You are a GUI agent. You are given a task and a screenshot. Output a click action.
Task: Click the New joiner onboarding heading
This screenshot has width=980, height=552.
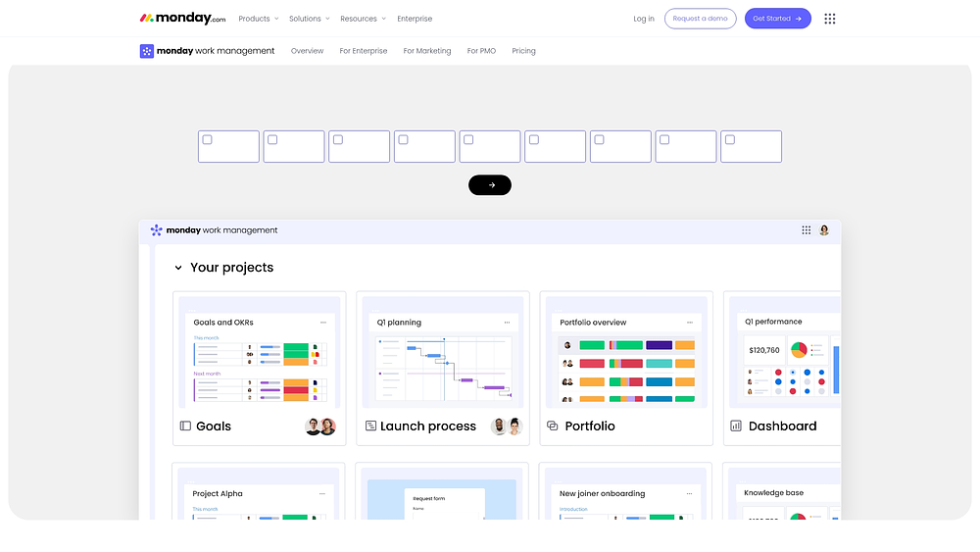pos(602,494)
